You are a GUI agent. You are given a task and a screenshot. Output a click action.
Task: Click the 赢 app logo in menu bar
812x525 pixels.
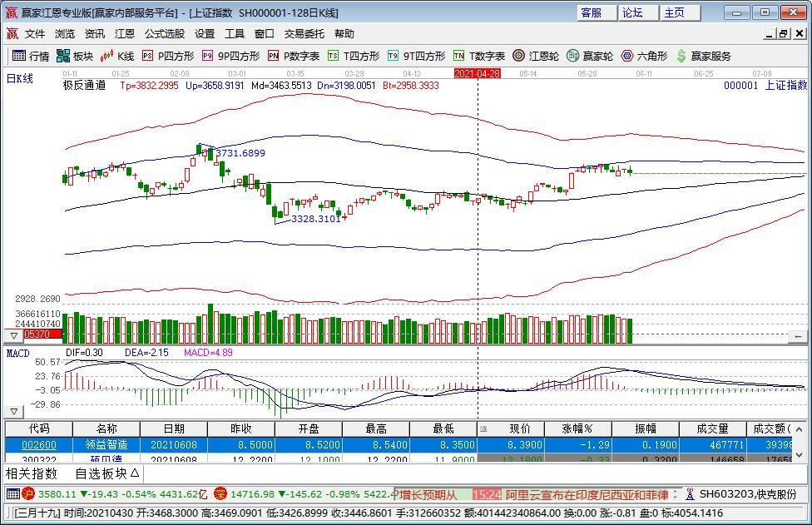point(12,33)
